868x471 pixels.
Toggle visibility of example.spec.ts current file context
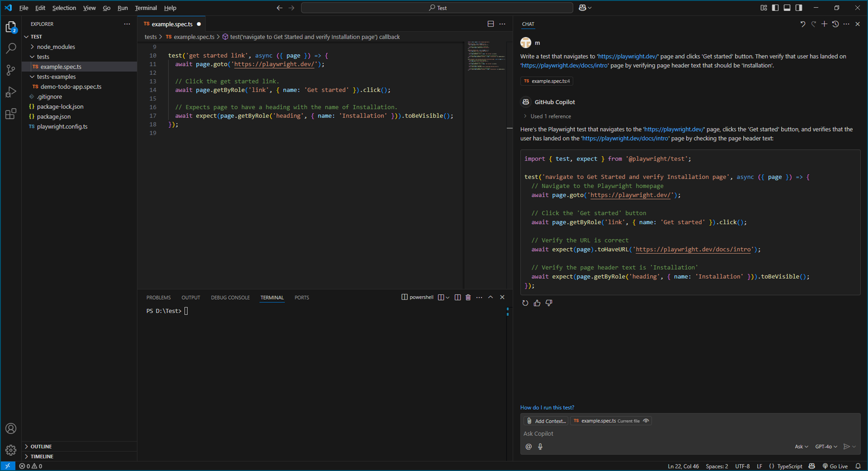click(646, 421)
